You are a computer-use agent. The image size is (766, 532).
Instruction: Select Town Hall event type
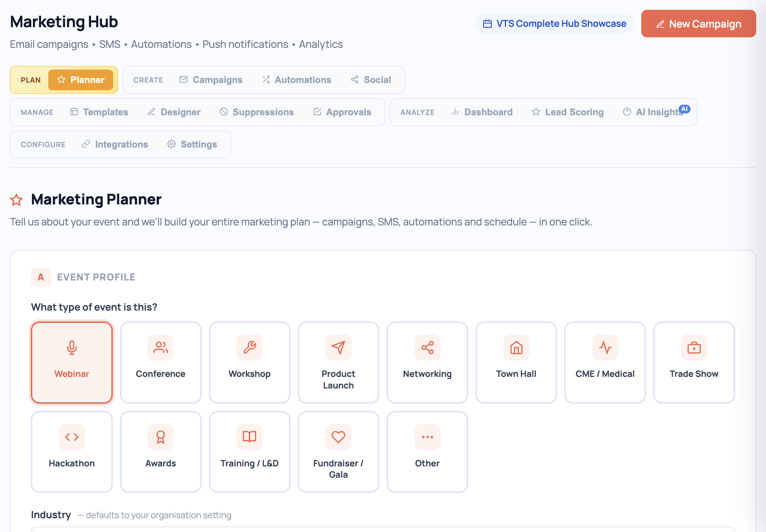[x=516, y=362]
